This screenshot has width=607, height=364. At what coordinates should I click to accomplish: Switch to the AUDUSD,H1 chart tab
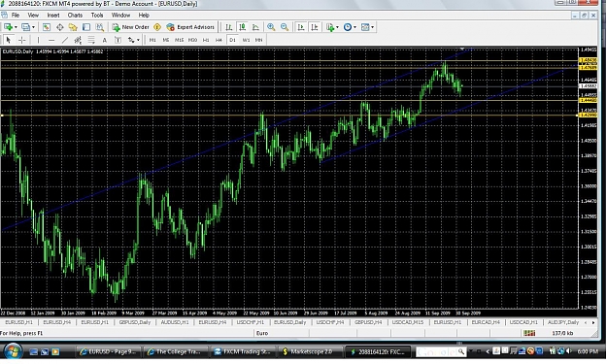pos(174,322)
